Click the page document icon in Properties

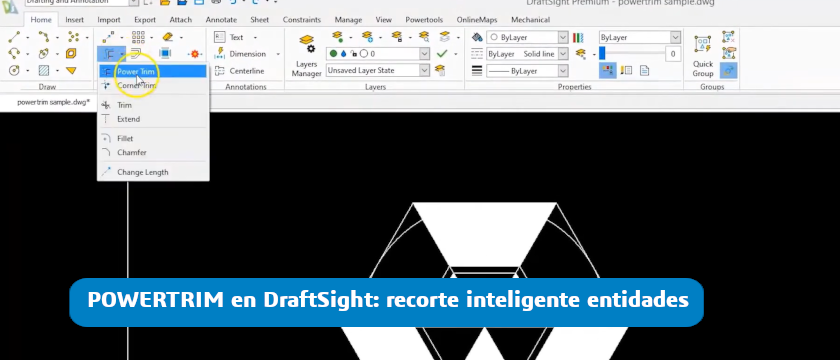644,70
